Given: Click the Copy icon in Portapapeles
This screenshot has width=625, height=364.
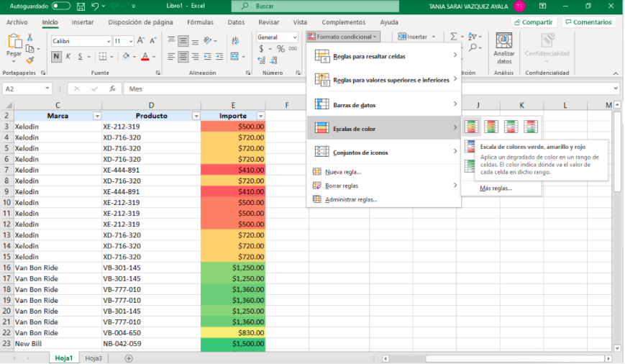Looking at the screenshot, I should [x=30, y=49].
